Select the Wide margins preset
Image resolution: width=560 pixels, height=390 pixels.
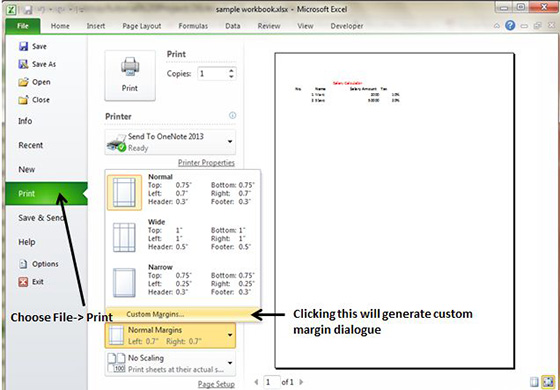pyautogui.click(x=183, y=238)
